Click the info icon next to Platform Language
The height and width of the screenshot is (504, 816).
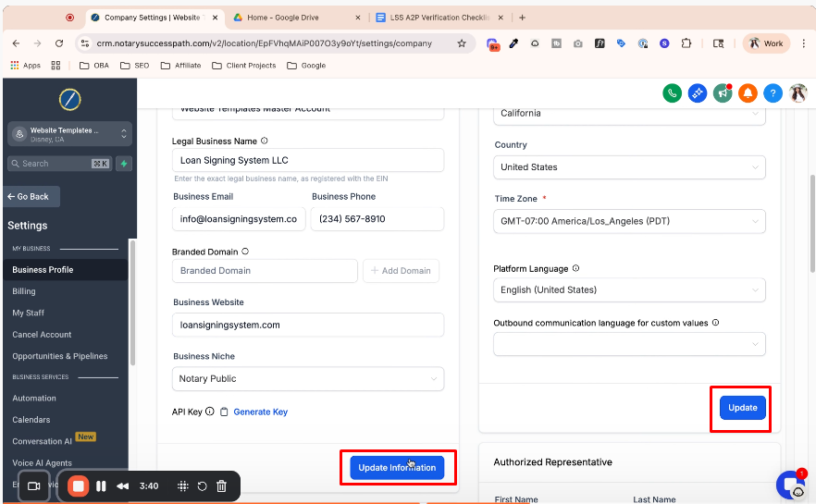(575, 268)
